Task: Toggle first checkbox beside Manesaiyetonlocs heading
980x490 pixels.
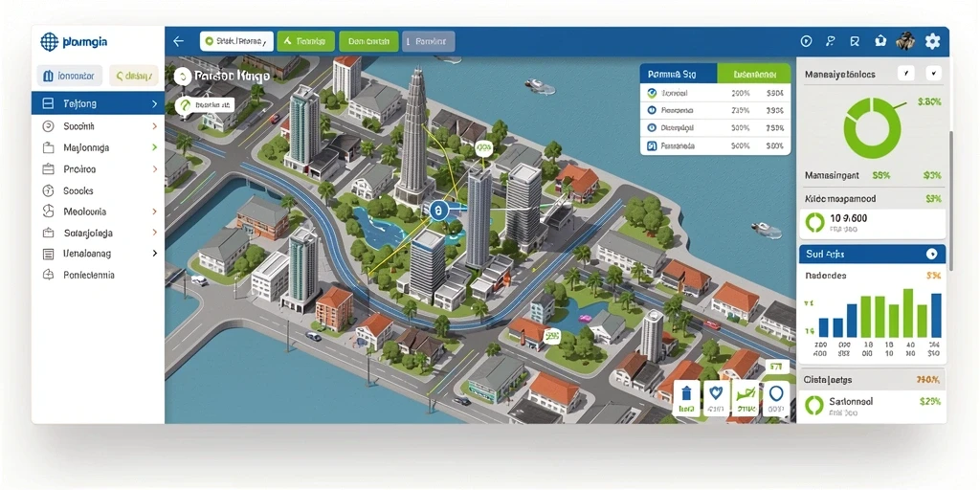Action: click(905, 74)
